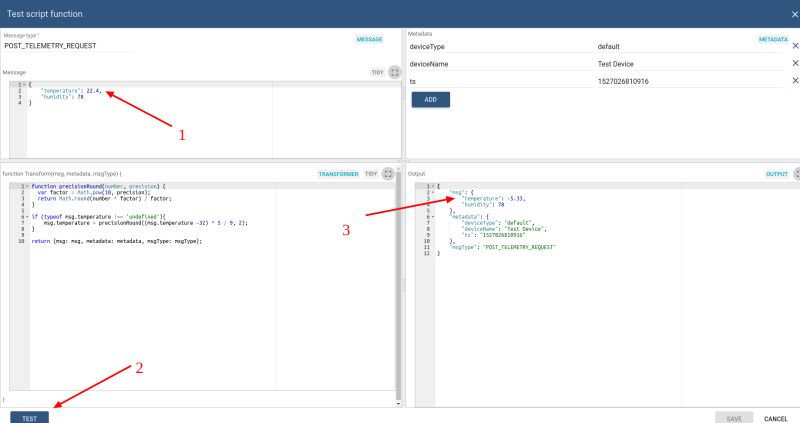Viewport: 800px width, 423px height.
Task: Click the TEST button
Action: (30, 417)
